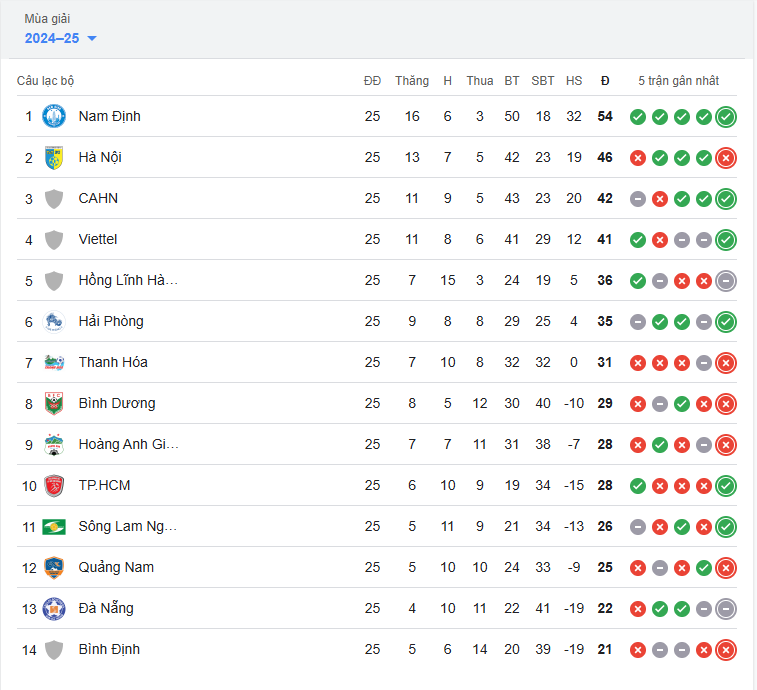Viewport: 757px width, 690px height.
Task: Click the Sông Lam Nghệ An logo
Action: point(54,526)
